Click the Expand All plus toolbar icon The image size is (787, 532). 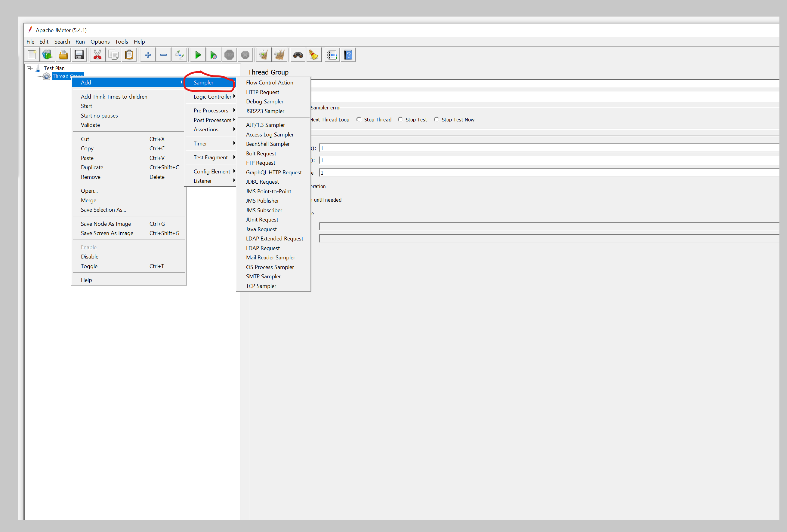point(148,55)
